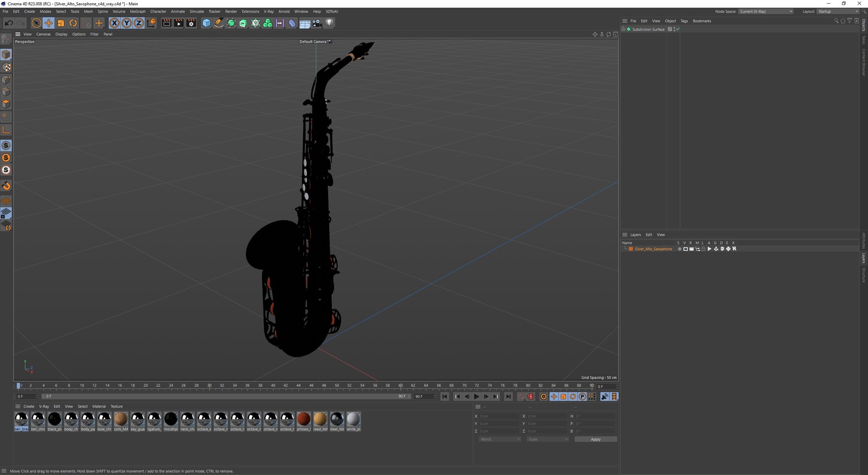The height and width of the screenshot is (475, 868).
Task: Add a Floor object icon
Action: tap(305, 23)
